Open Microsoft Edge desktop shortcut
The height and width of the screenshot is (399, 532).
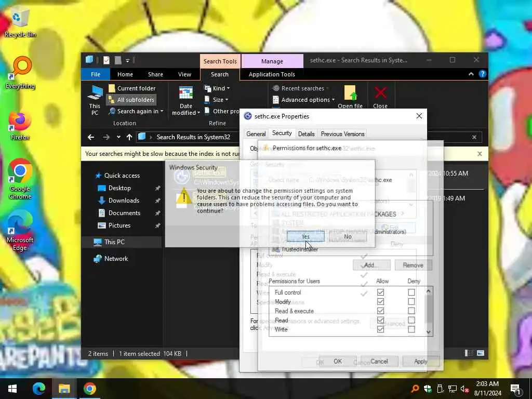tap(20, 231)
